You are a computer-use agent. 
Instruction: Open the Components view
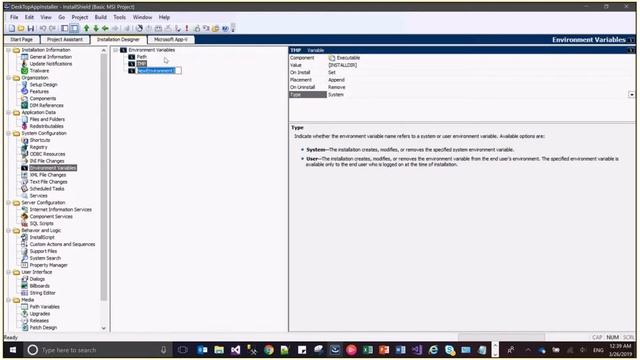coord(43,98)
